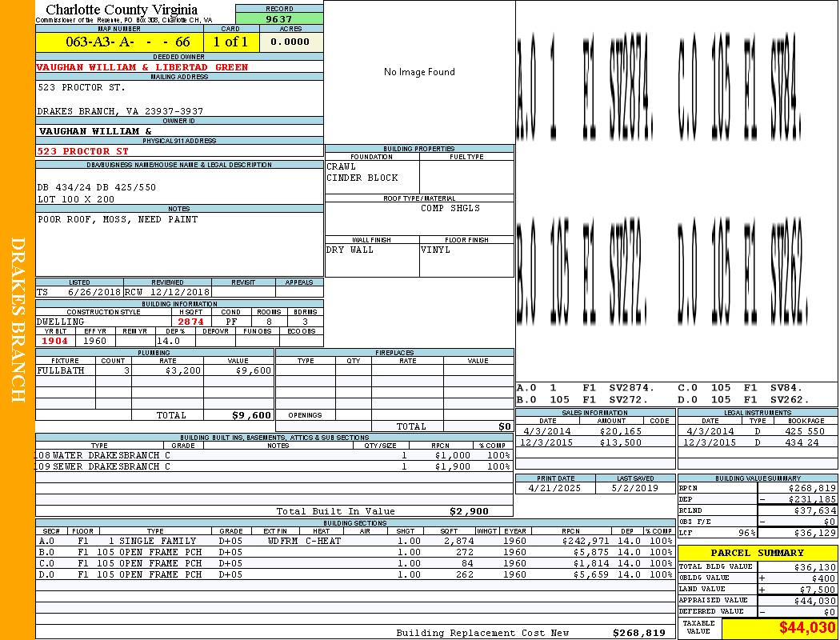Click the year built value 1904

pyautogui.click(x=54, y=341)
